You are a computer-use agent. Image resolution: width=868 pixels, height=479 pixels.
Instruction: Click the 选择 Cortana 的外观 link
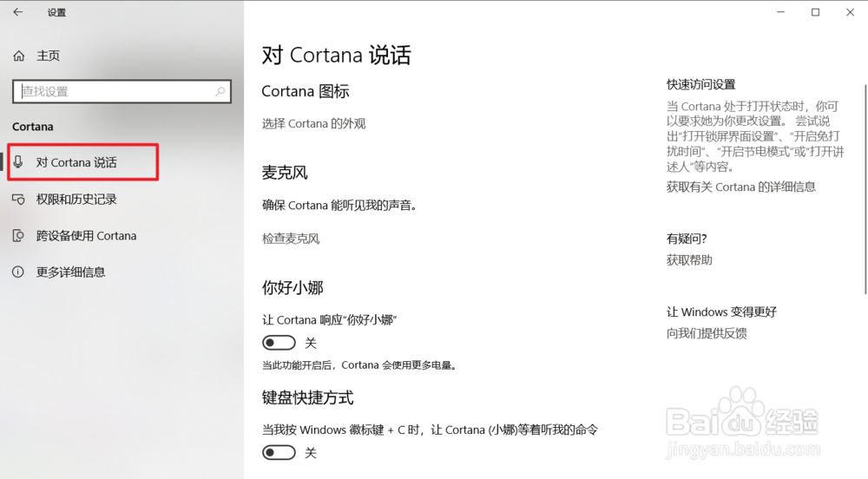point(314,124)
